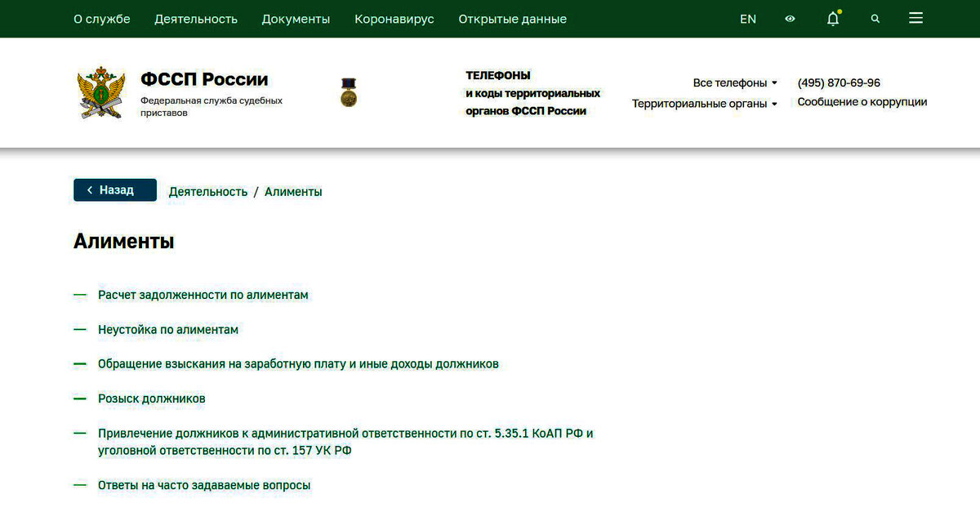Open the Коронавирус menu item
The height and width of the screenshot is (521, 980).
(394, 19)
